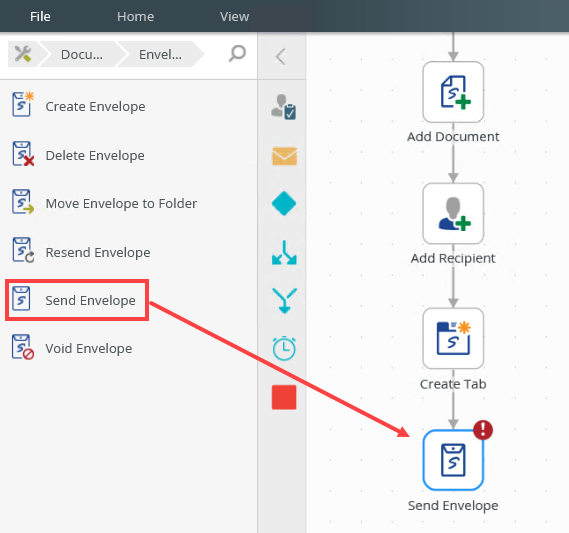Viewport: 569px width, 533px height.
Task: Navigate to the Docu... breadcrumb
Action: [82, 54]
